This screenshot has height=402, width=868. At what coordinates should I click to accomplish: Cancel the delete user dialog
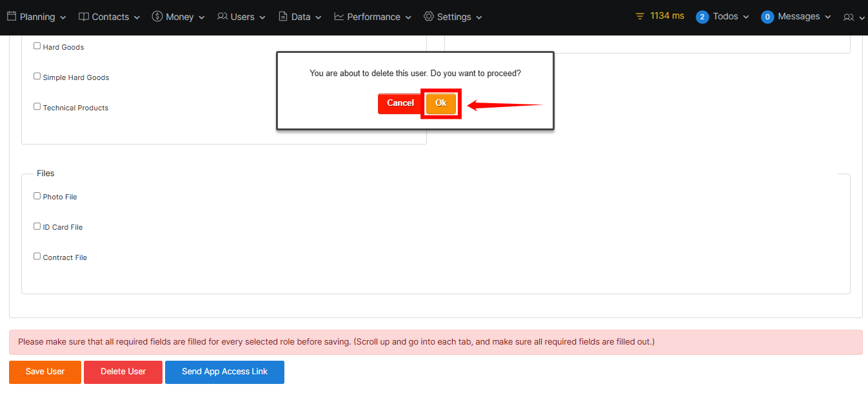[400, 103]
